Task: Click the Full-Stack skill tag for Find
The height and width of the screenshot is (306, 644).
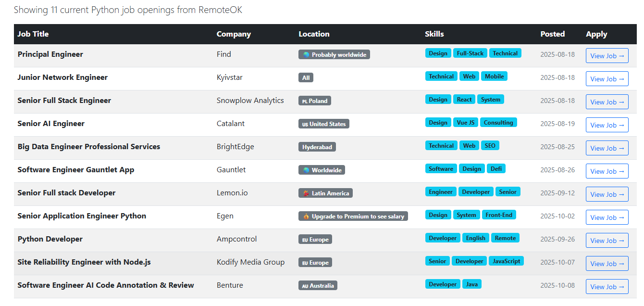Action: pyautogui.click(x=470, y=53)
